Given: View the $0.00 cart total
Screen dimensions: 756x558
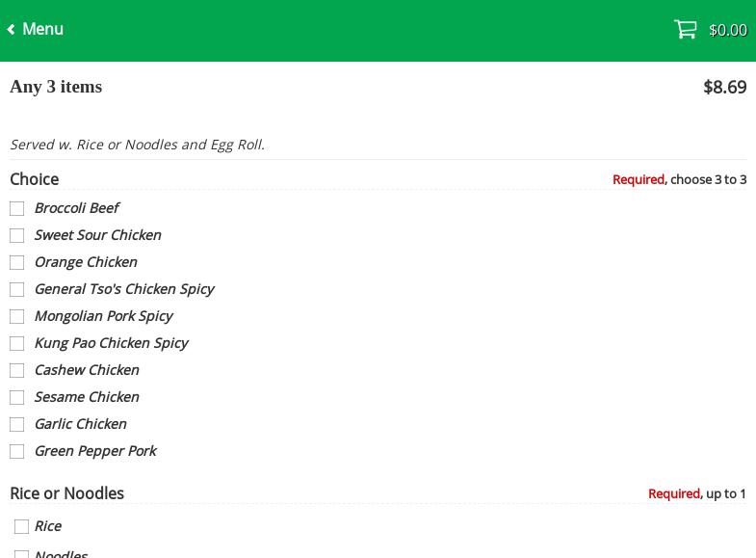Looking at the screenshot, I should click(x=727, y=31).
